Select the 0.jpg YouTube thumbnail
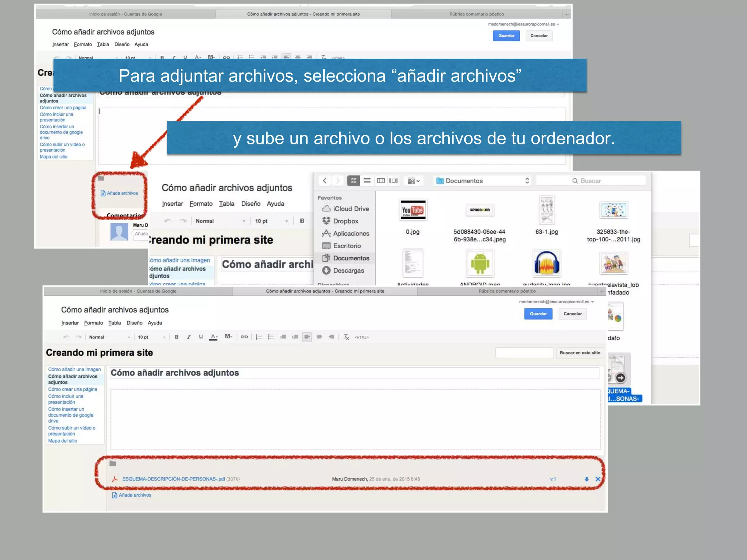747x560 pixels. (413, 210)
